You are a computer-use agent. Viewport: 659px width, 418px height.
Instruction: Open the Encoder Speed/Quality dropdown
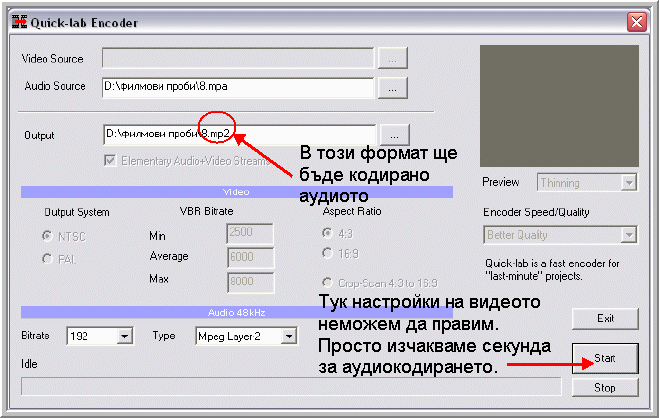[x=629, y=235]
